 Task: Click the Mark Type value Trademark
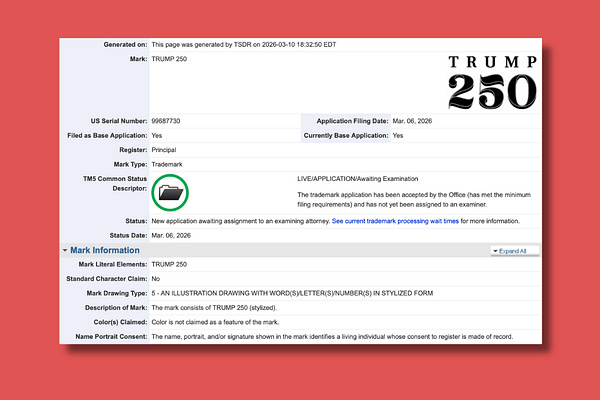coord(167,164)
